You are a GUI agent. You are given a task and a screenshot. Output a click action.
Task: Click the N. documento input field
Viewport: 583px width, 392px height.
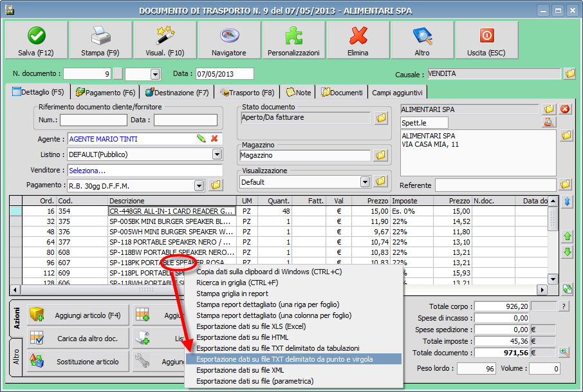click(x=88, y=73)
